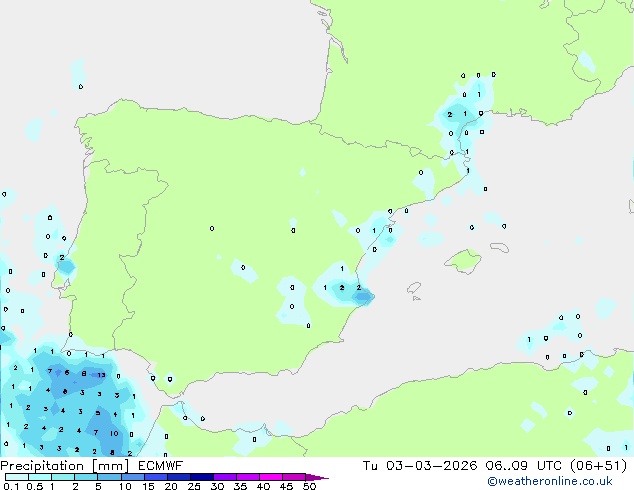This screenshot has width=634, height=490.
Task: Click the 40–45 mm magenta legend box
Action: (x=271, y=477)
